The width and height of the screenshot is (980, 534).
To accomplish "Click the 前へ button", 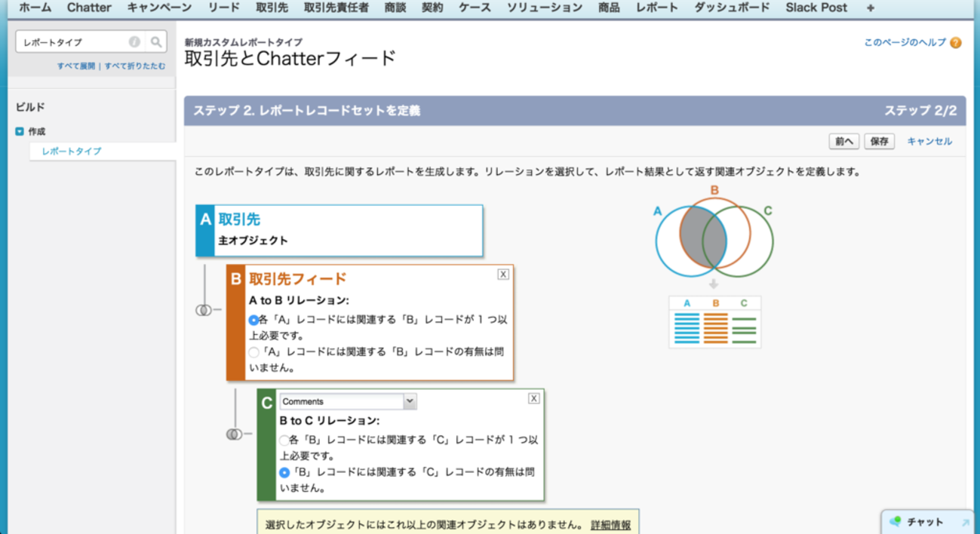I will tap(843, 141).
